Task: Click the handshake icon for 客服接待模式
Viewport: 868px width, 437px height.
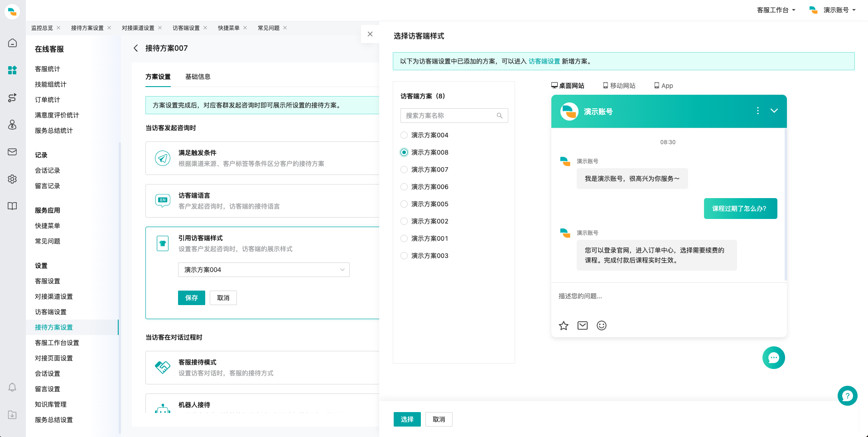Action: [x=163, y=367]
